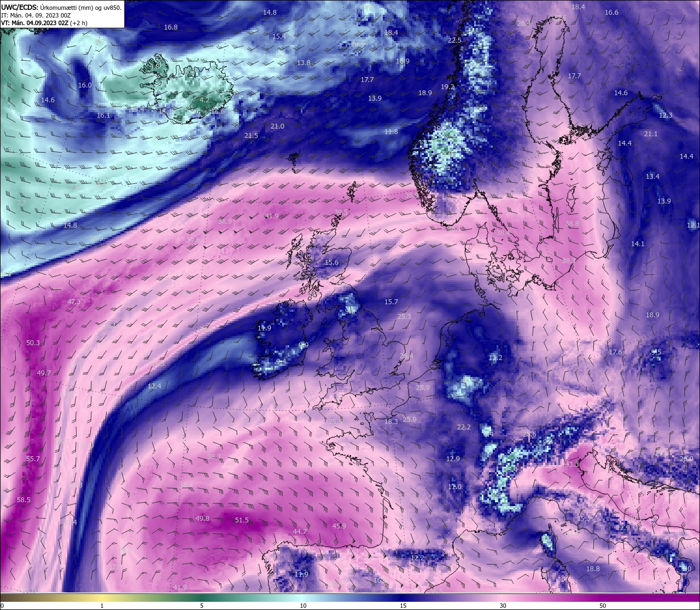
Task: Click the 12.3 value label
Action: point(666,115)
